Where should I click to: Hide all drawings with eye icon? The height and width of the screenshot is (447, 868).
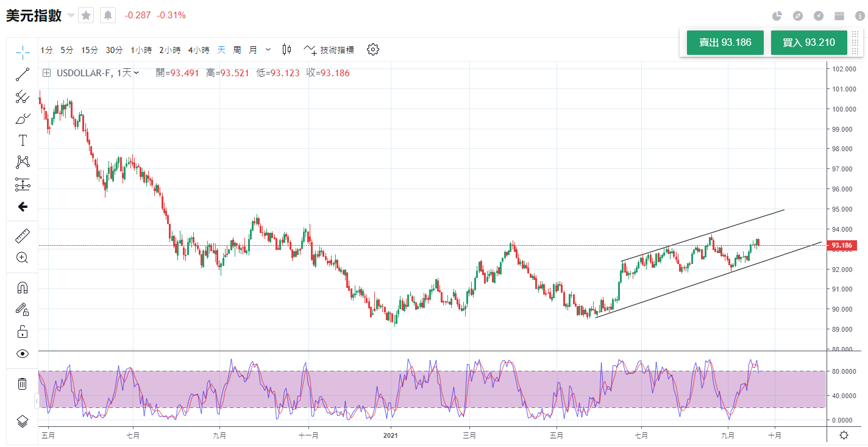coord(23,354)
